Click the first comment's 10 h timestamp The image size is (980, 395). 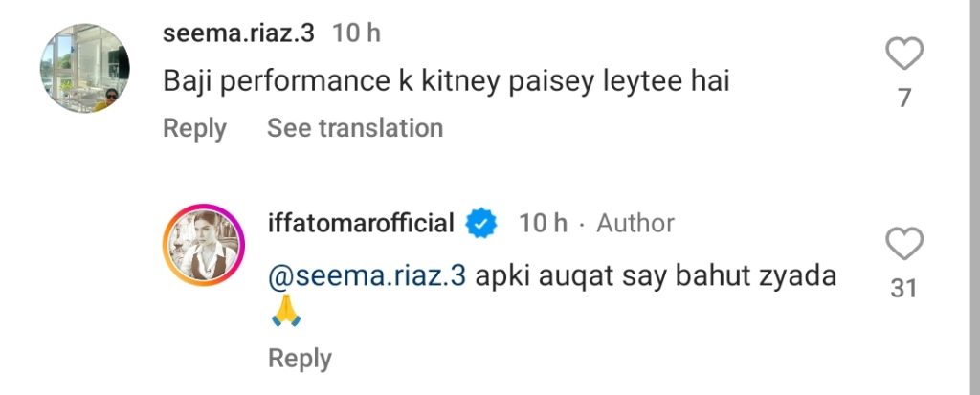tap(355, 33)
